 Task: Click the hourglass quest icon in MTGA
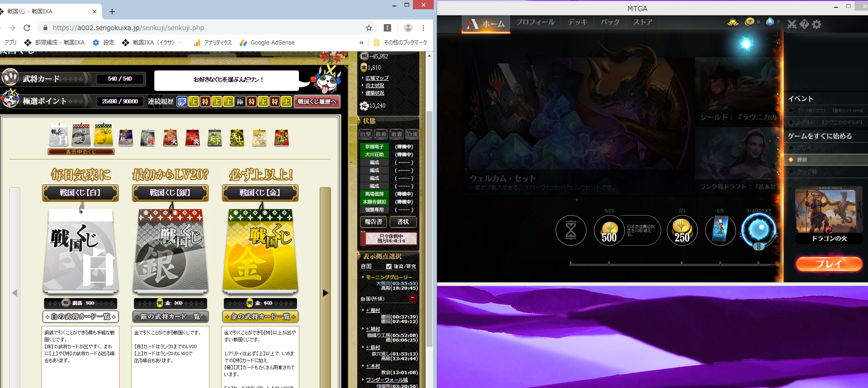pos(571,230)
